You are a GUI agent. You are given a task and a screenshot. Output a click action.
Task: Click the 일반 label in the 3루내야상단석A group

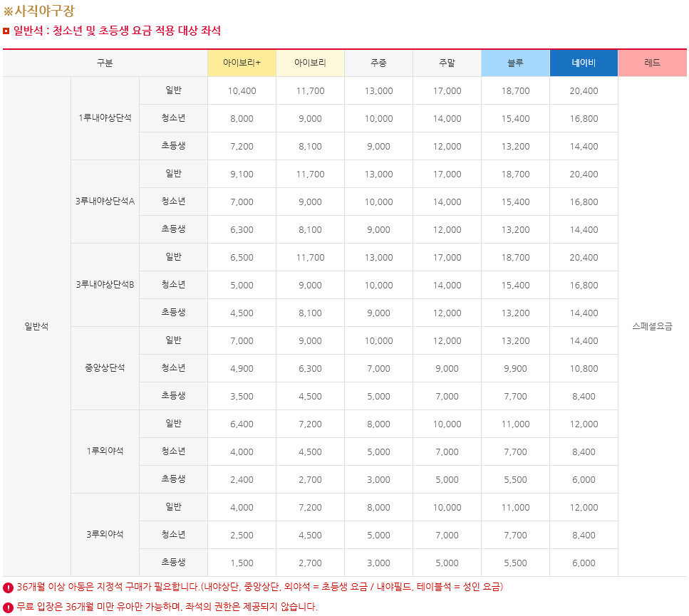click(x=174, y=174)
